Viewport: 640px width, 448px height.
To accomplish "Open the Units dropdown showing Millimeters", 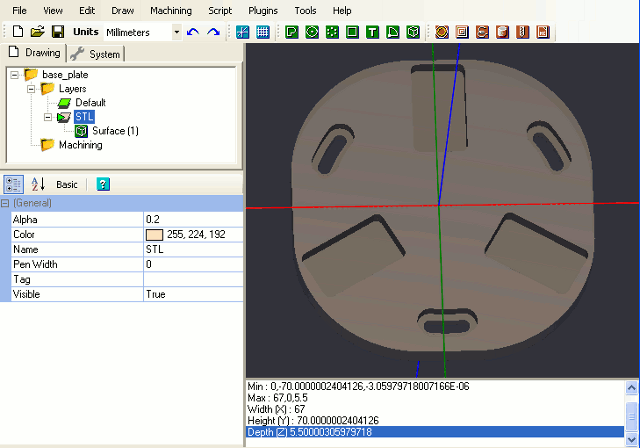I will point(177,32).
